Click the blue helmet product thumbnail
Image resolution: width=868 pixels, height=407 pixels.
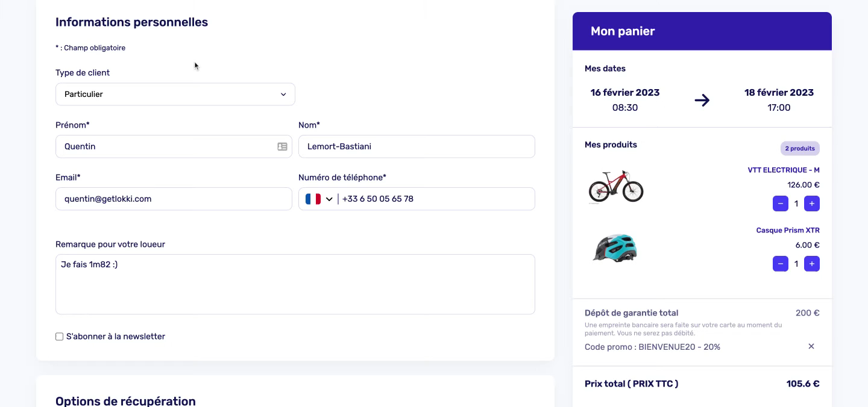coord(615,247)
